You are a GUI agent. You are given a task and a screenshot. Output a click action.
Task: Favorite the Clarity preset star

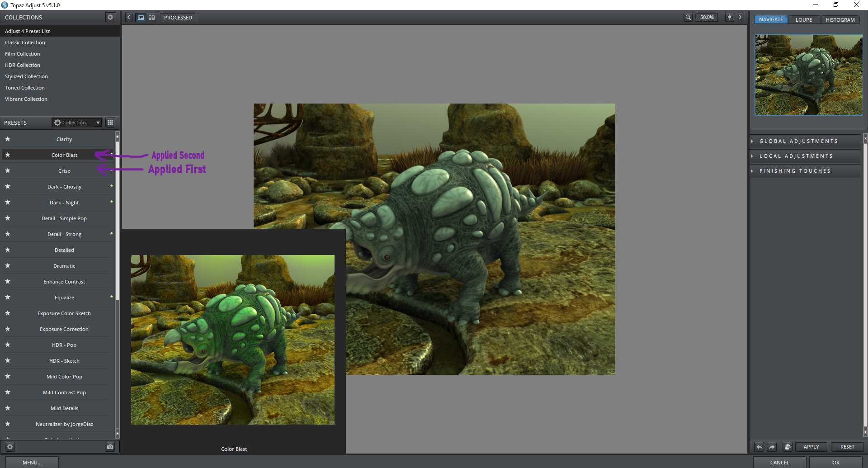tap(8, 139)
